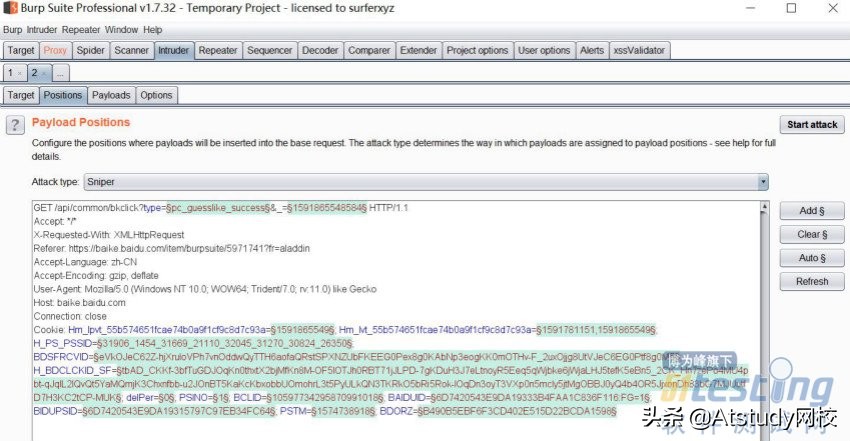850x441 pixels.
Task: Click the X-Requested-With header line
Action: pyautogui.click(x=109, y=235)
